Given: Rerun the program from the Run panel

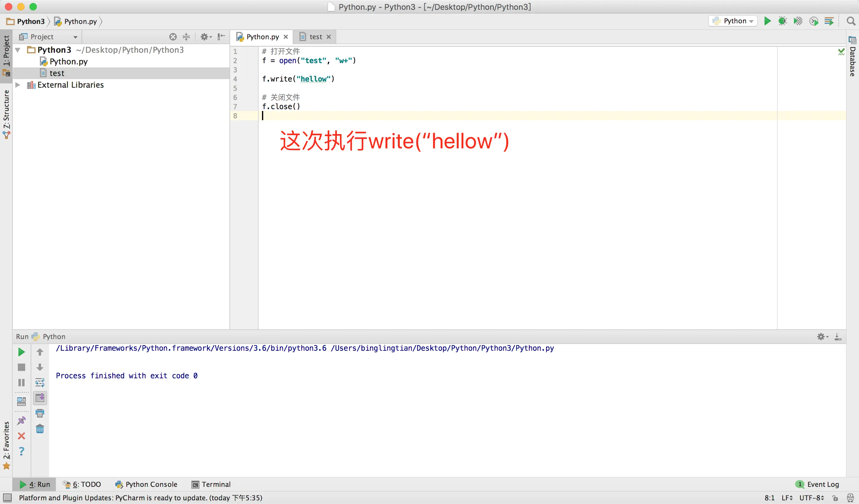Looking at the screenshot, I should click(21, 352).
